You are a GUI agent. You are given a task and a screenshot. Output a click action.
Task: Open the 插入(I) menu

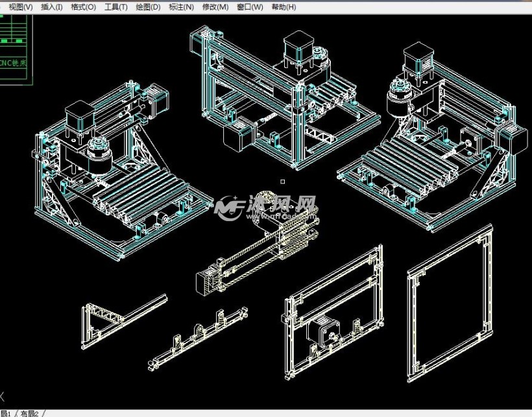click(52, 7)
